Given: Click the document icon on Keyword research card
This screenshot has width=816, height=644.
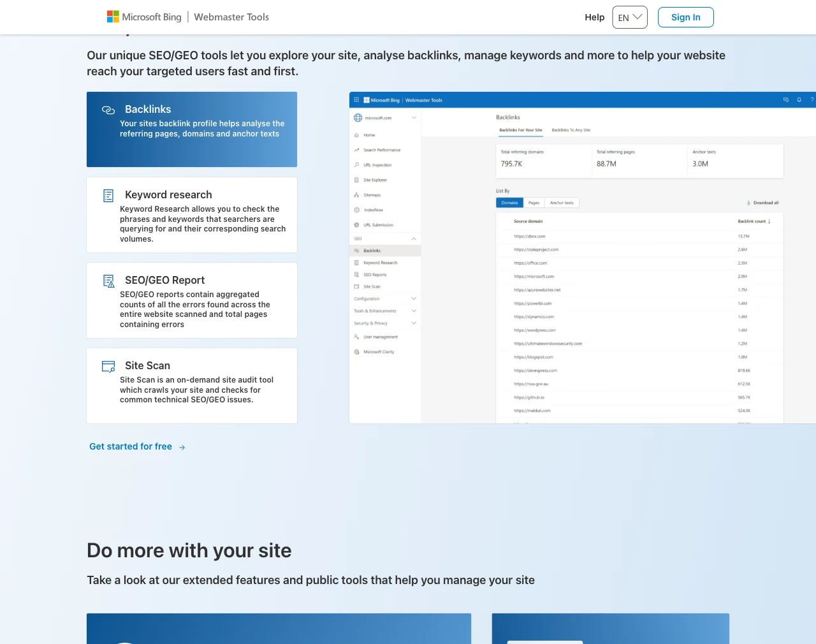Looking at the screenshot, I should click(108, 196).
